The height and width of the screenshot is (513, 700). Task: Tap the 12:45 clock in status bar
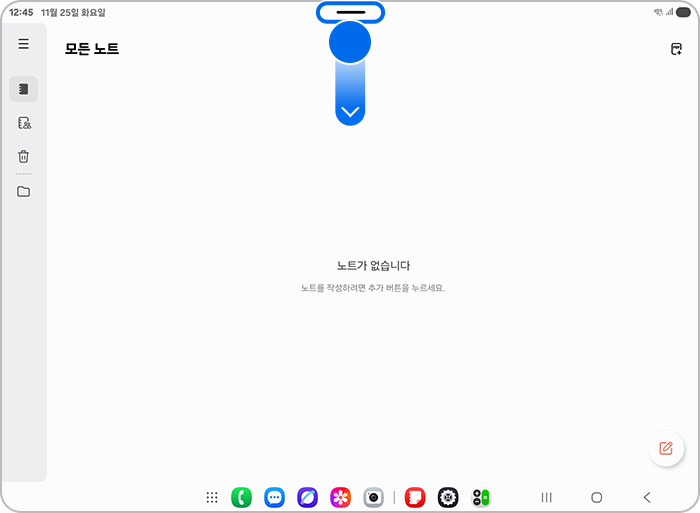click(21, 13)
